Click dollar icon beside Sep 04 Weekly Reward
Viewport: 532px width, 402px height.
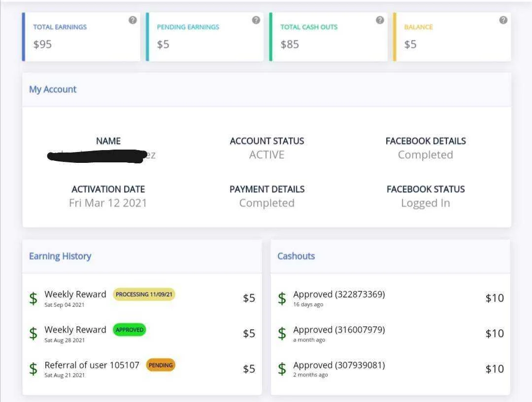tap(33, 299)
